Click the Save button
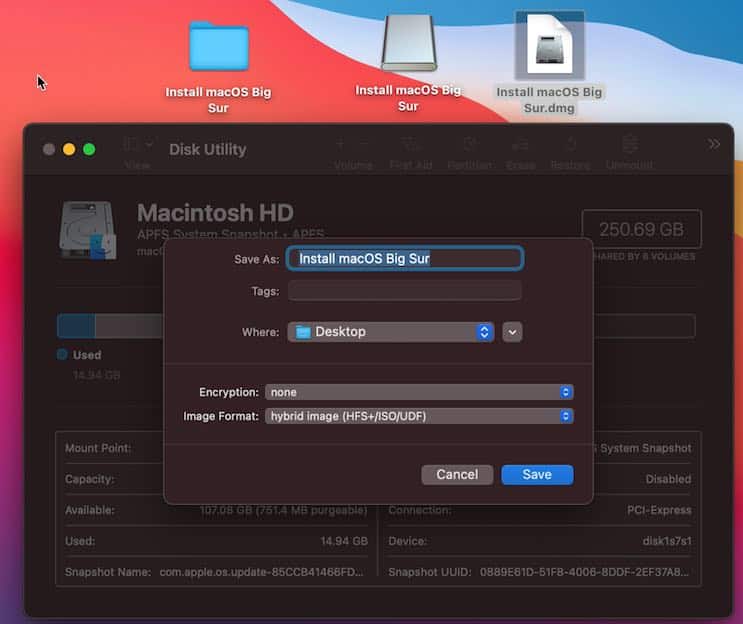743x624 pixels. click(537, 475)
